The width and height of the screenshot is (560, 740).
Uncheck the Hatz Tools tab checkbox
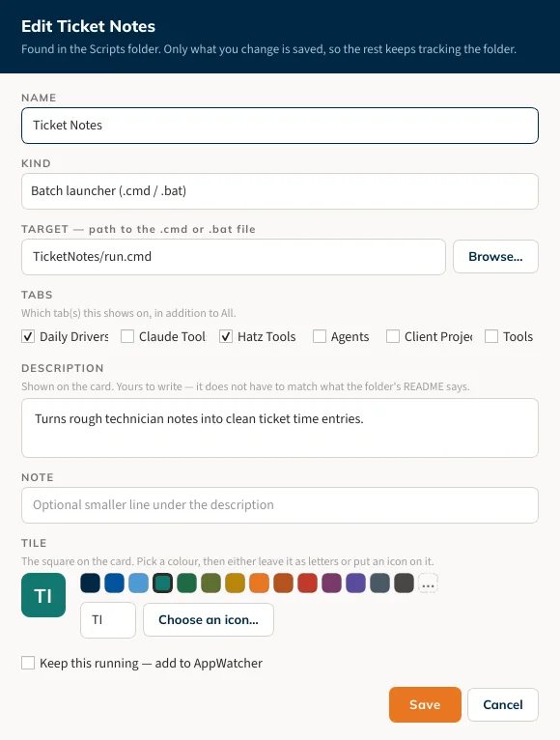[x=226, y=336]
